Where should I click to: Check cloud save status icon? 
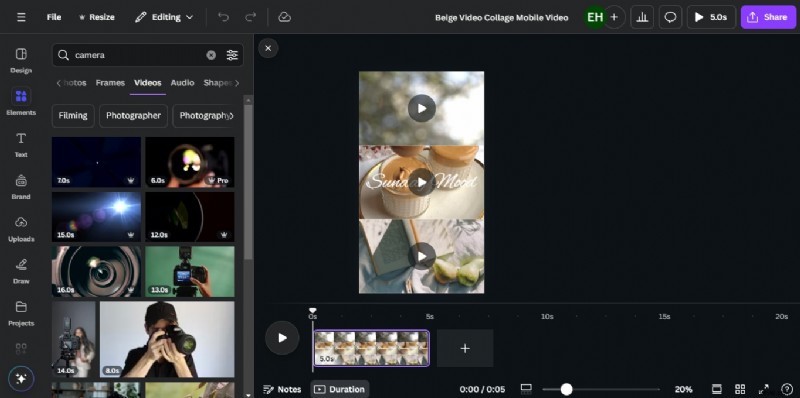(x=285, y=17)
